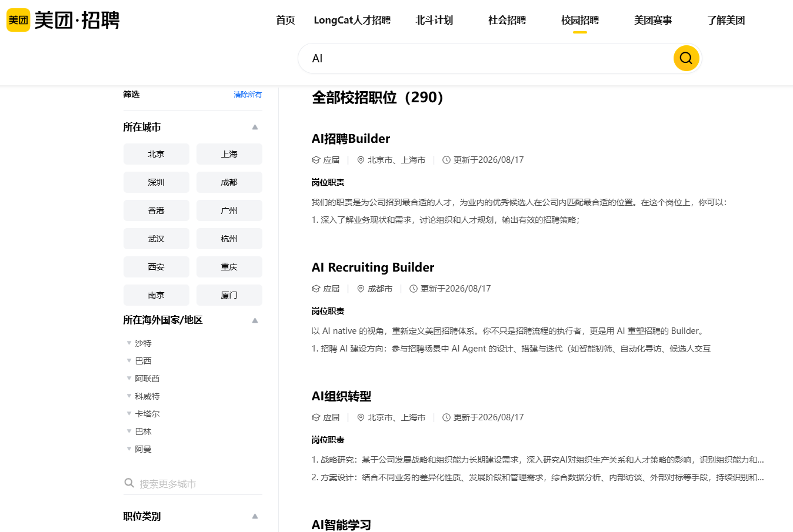Filter by city 成都
This screenshot has height=532, width=793.
tap(229, 182)
